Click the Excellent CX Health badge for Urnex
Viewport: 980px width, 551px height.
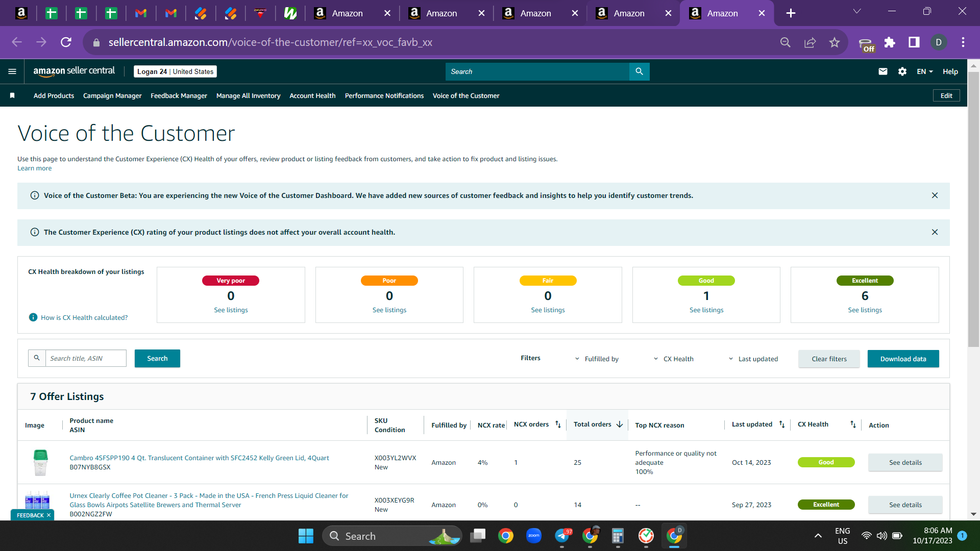pos(826,505)
